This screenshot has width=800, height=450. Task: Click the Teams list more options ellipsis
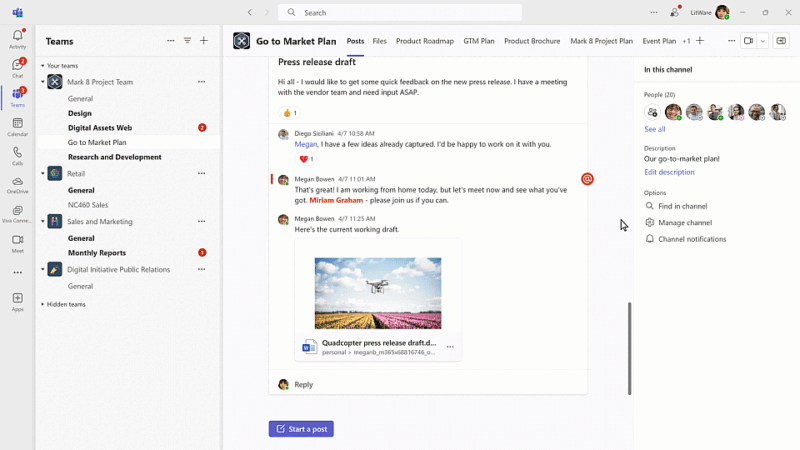tap(170, 41)
